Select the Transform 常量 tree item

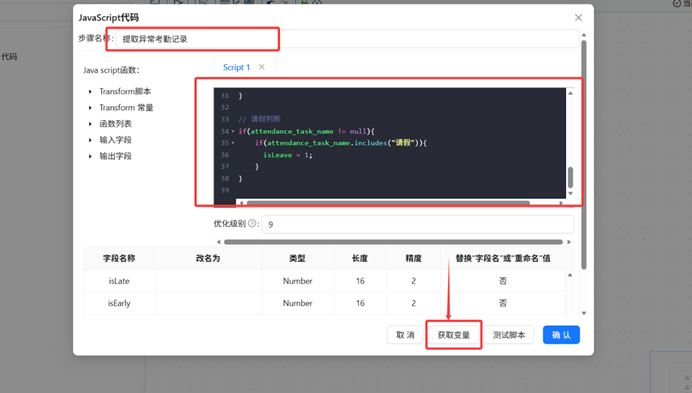pos(126,108)
